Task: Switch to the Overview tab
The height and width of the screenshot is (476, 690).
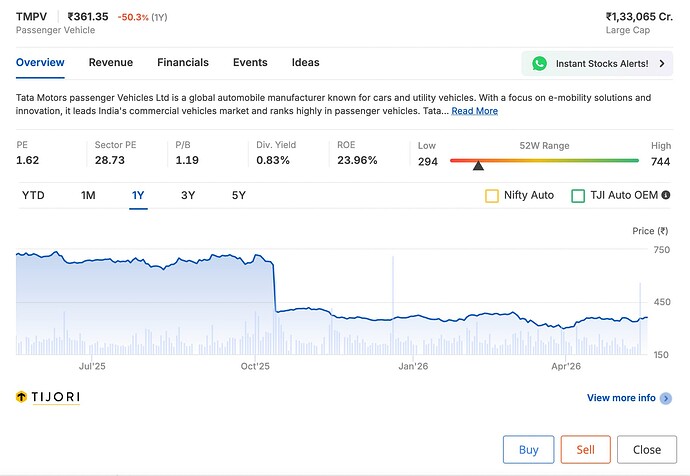Action: (40, 62)
